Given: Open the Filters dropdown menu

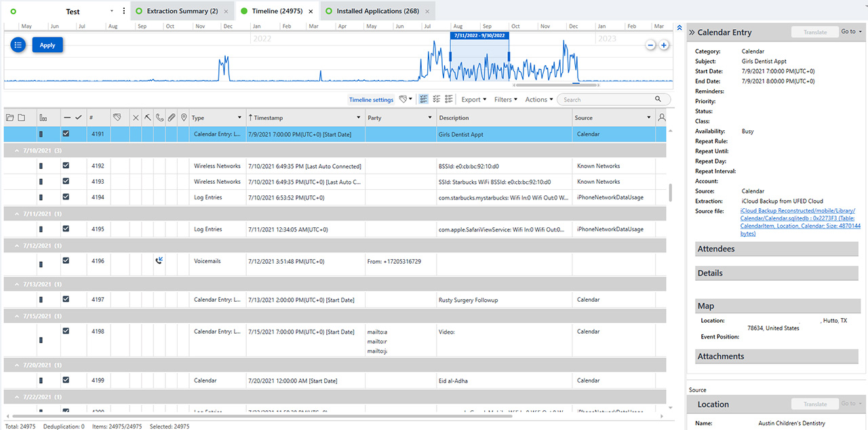Looking at the screenshot, I should click(x=505, y=100).
